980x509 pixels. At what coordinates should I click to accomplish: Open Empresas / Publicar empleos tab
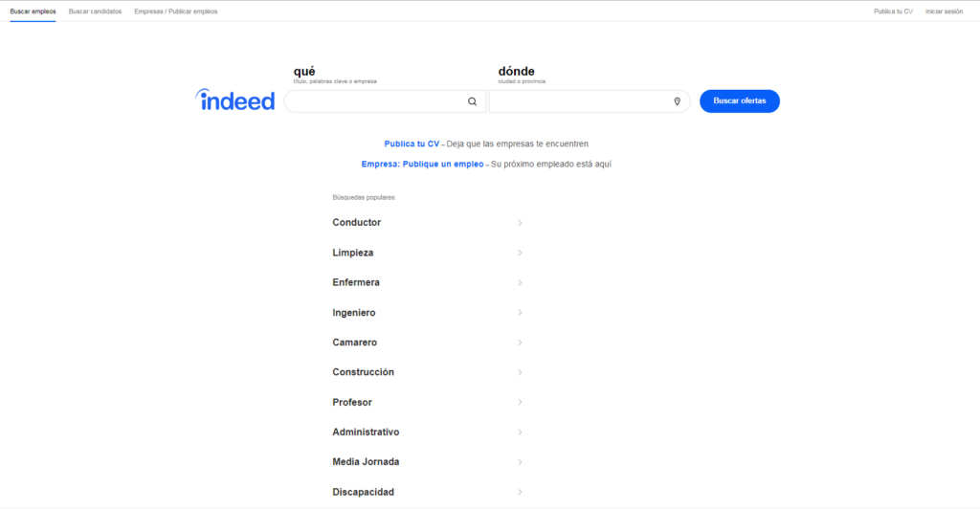pyautogui.click(x=176, y=11)
